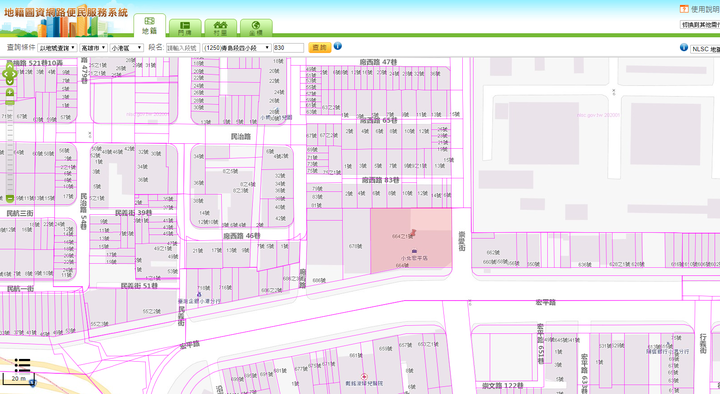Viewport: 720px width, 394px height.
Task: Pan the map right with the arrow
Action: tap(15, 74)
